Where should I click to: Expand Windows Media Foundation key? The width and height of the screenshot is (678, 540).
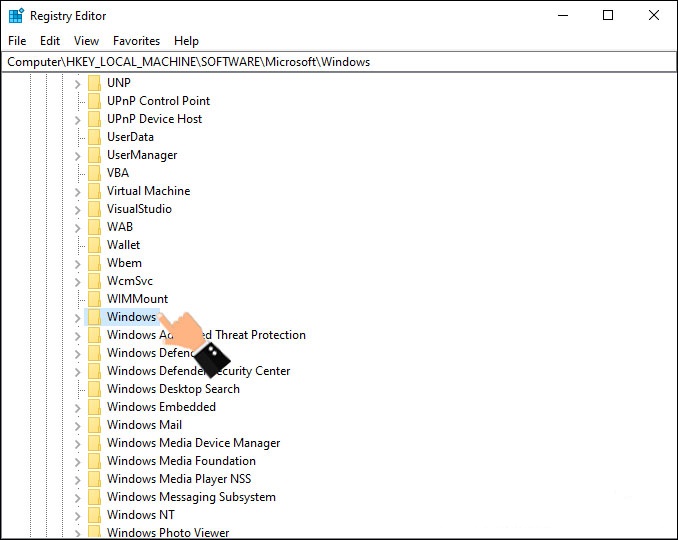point(77,461)
